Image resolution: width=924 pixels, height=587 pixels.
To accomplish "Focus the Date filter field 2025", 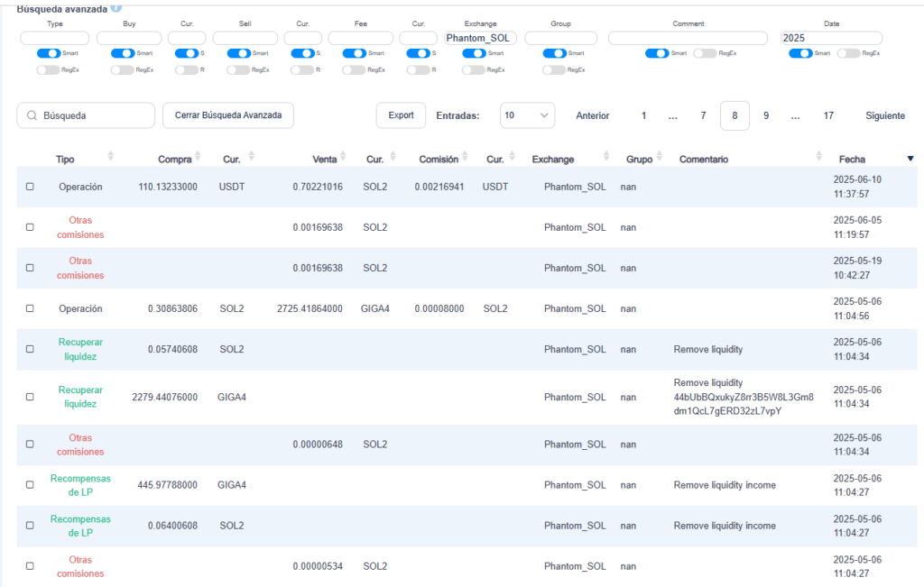I will click(x=831, y=38).
